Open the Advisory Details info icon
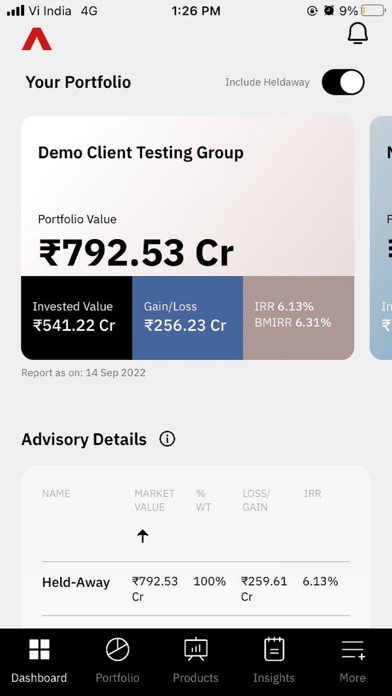Screen dimensions: 392x696 (167, 439)
